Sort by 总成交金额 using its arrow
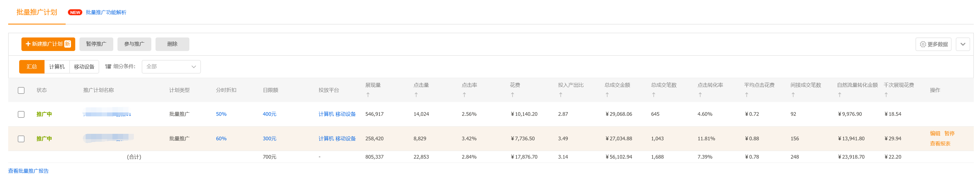The height and width of the screenshot is (193, 980). point(607,95)
